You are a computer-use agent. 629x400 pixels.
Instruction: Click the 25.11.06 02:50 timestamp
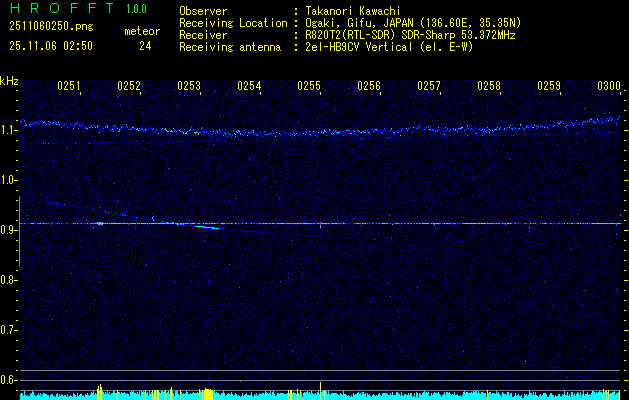click(50, 46)
